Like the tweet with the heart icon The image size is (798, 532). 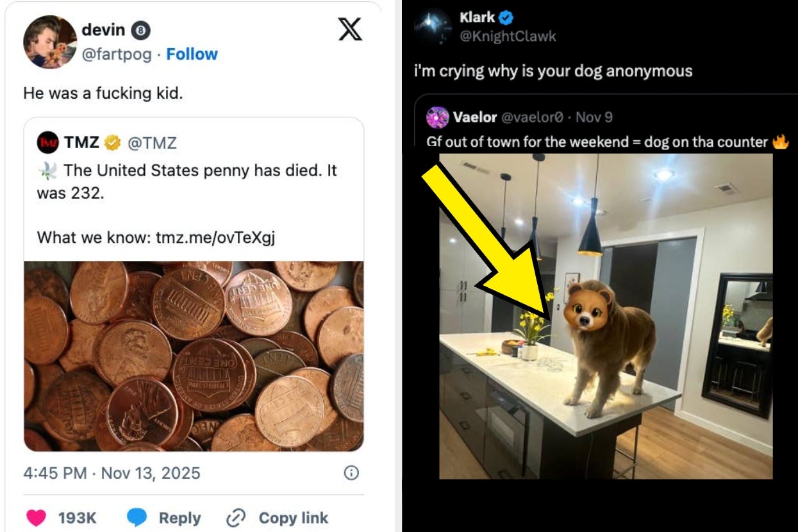[x=37, y=518]
